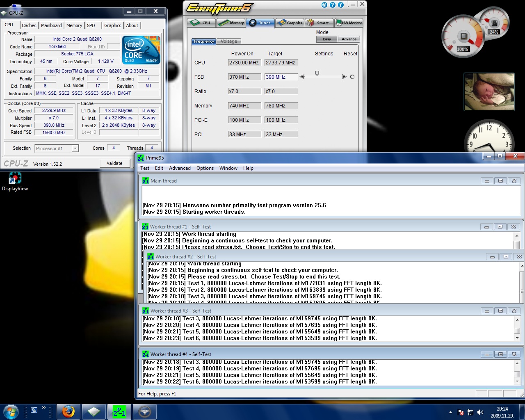Open the EasyTune6 Smart tab
This screenshot has width=525, height=420.
(x=320, y=23)
